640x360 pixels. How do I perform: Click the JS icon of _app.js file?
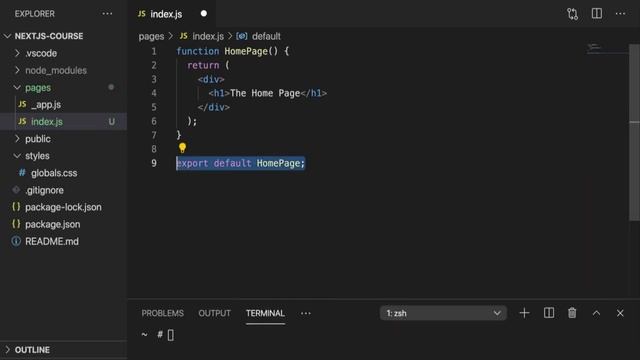pos(22,104)
